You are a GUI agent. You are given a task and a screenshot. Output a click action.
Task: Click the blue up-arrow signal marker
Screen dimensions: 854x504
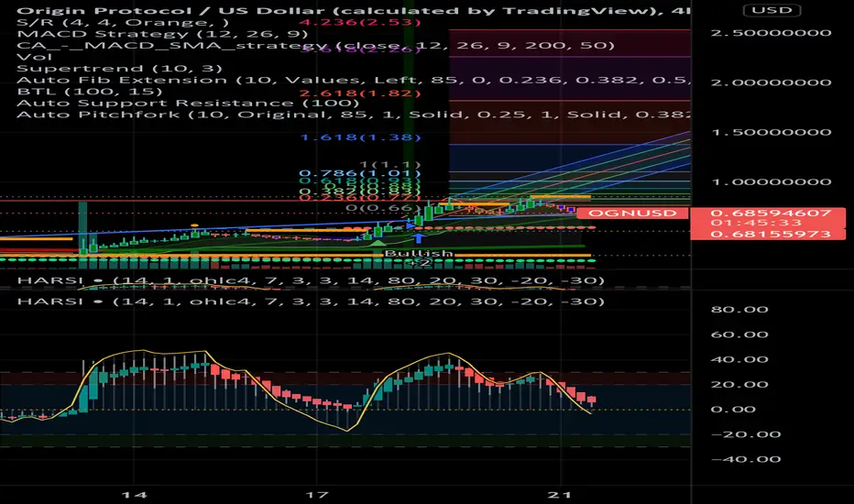[418, 238]
